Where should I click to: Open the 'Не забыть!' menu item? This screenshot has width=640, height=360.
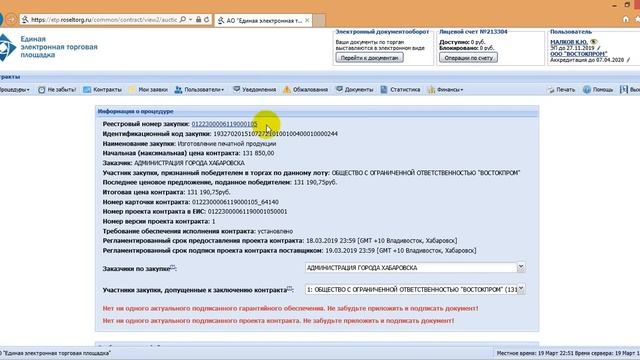click(x=62, y=89)
